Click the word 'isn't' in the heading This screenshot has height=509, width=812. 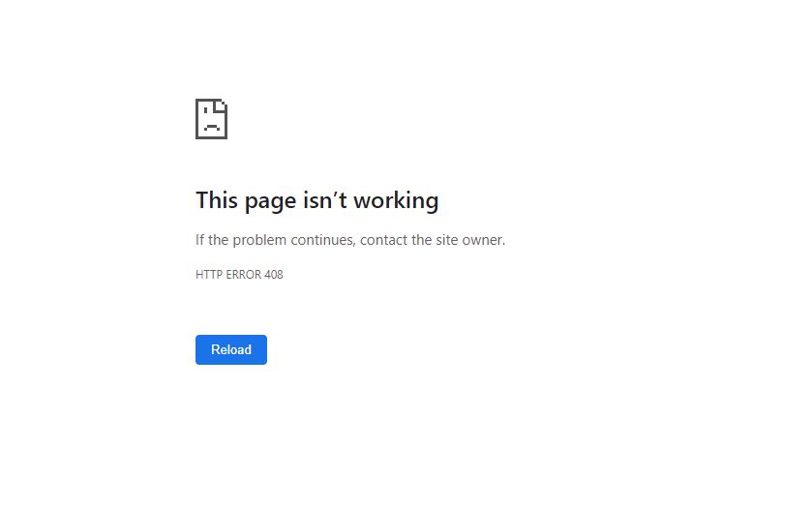(x=325, y=200)
